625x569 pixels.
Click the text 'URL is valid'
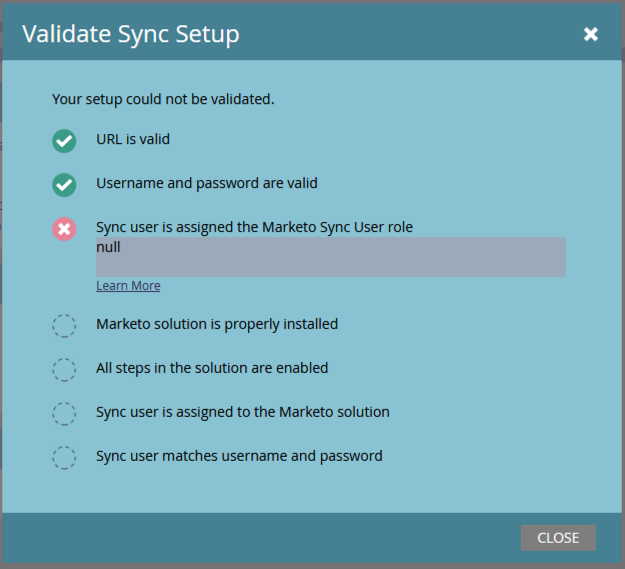pos(133,139)
